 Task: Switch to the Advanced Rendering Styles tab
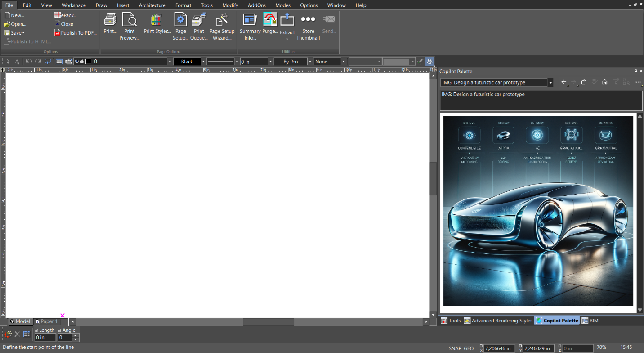coord(498,321)
